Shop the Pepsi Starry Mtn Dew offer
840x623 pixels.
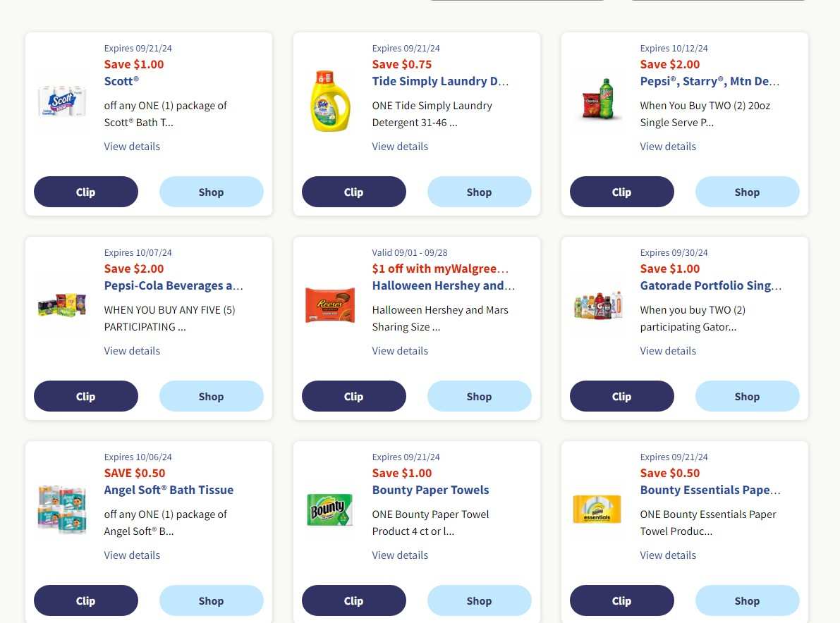[747, 192]
